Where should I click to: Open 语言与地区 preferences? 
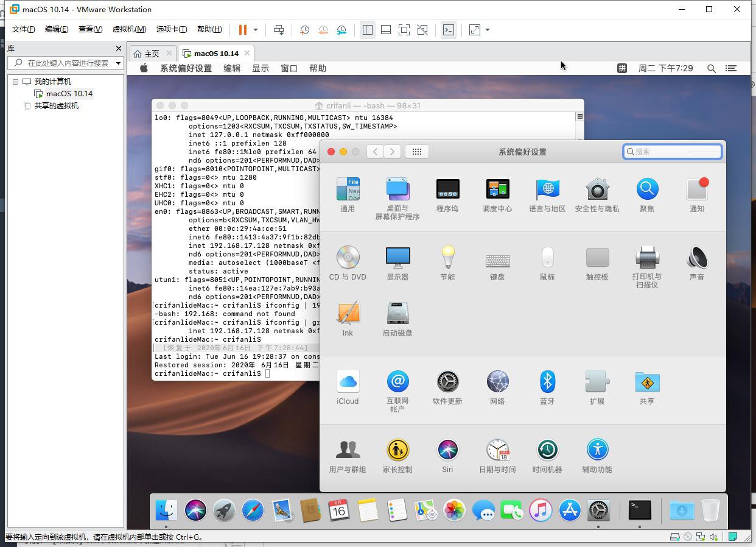point(547,195)
